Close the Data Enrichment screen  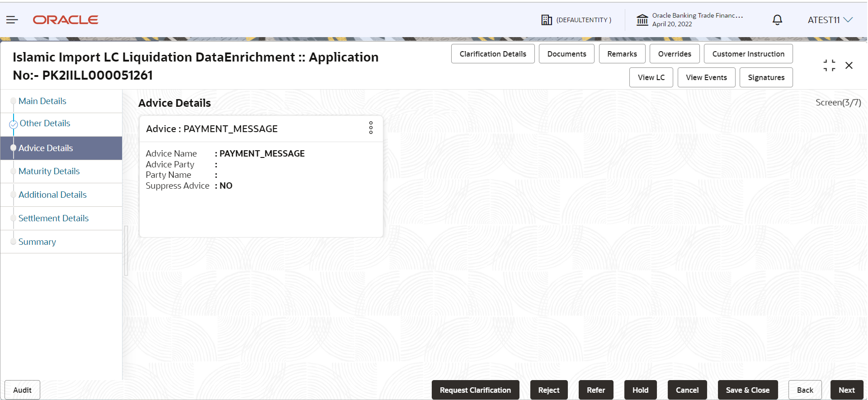[849, 66]
